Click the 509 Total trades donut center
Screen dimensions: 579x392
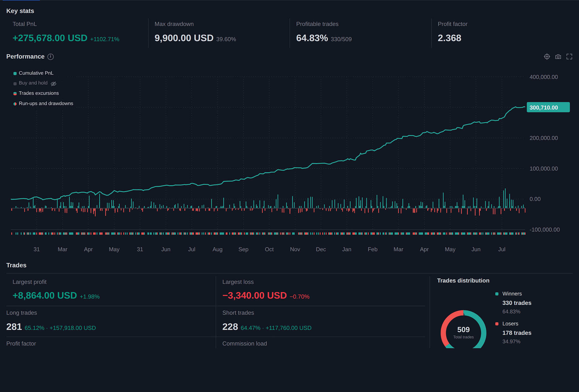pos(463,332)
